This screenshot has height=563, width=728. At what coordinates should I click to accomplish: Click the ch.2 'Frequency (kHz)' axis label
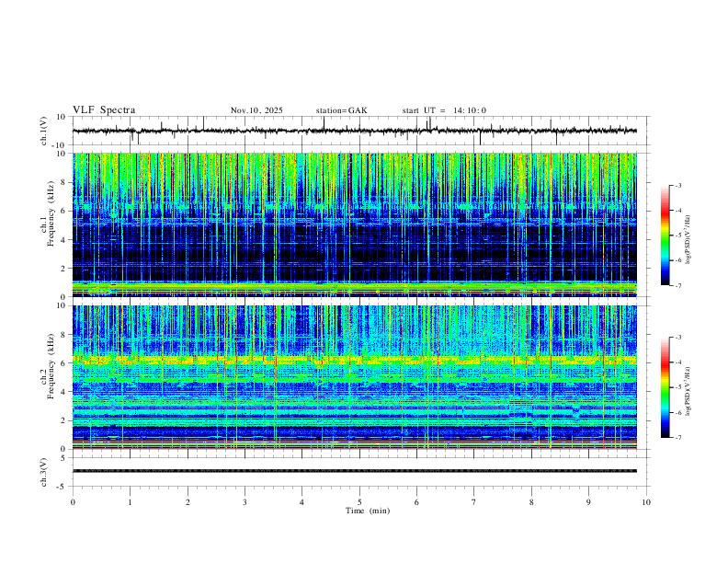tap(51, 366)
